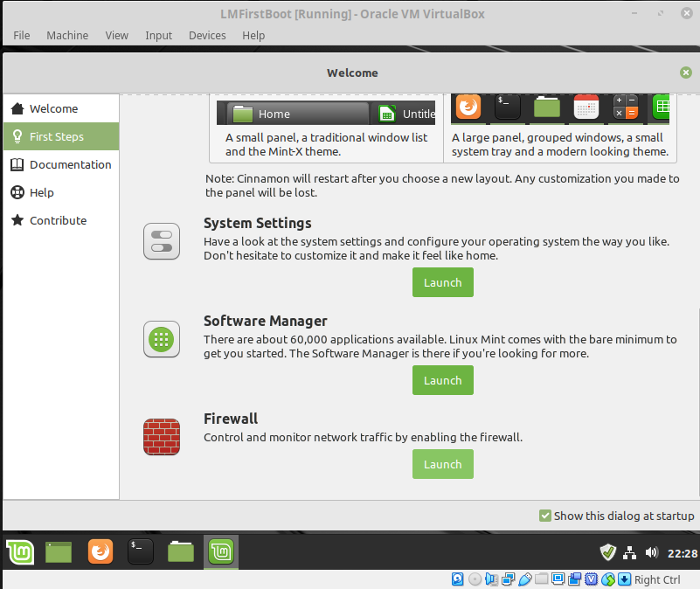The width and height of the screenshot is (700, 589).
Task: Open the Help sidebar page
Action: click(x=61, y=192)
